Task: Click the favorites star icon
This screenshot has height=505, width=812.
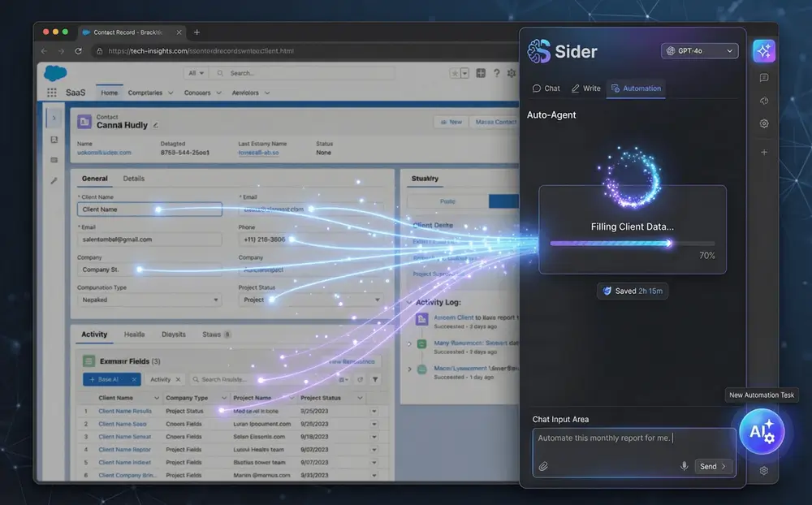Action: [x=455, y=73]
